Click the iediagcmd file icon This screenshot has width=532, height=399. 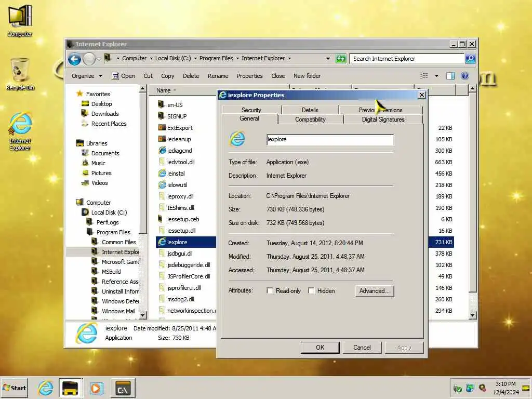coord(162,150)
